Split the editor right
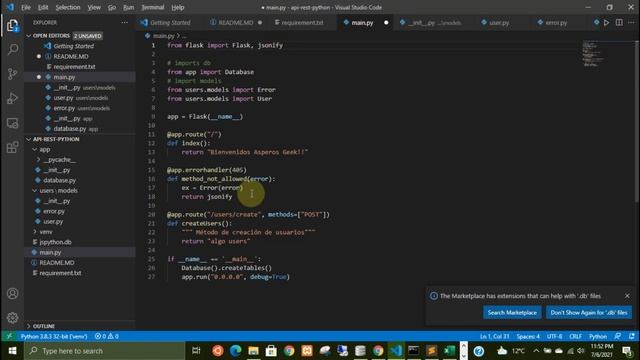The height and width of the screenshot is (360, 640). (619, 22)
